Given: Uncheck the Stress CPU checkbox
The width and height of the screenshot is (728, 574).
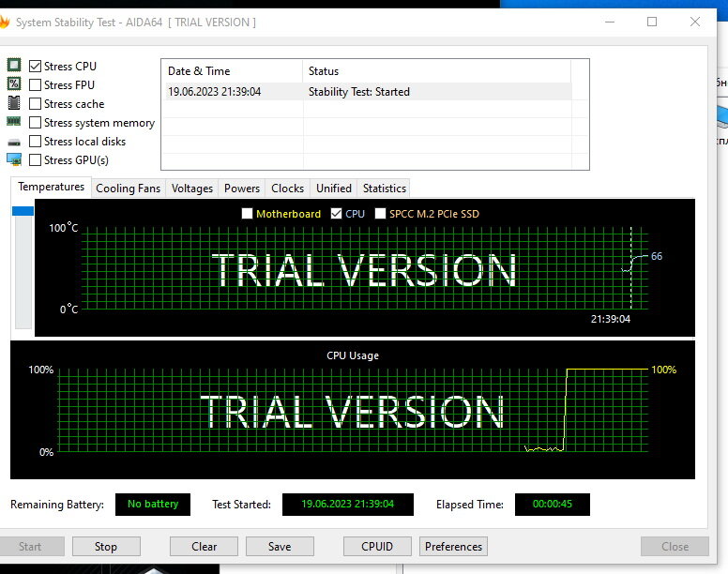Looking at the screenshot, I should 36,67.
